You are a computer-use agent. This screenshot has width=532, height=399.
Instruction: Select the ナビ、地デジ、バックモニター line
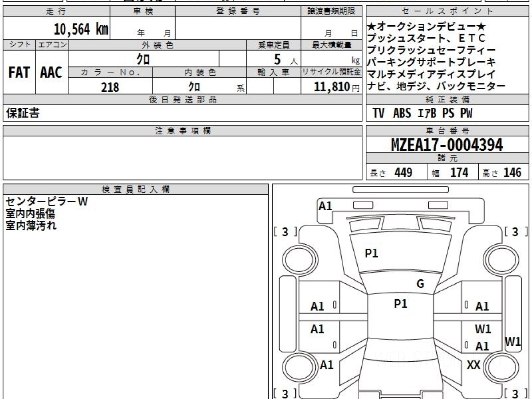(x=437, y=86)
